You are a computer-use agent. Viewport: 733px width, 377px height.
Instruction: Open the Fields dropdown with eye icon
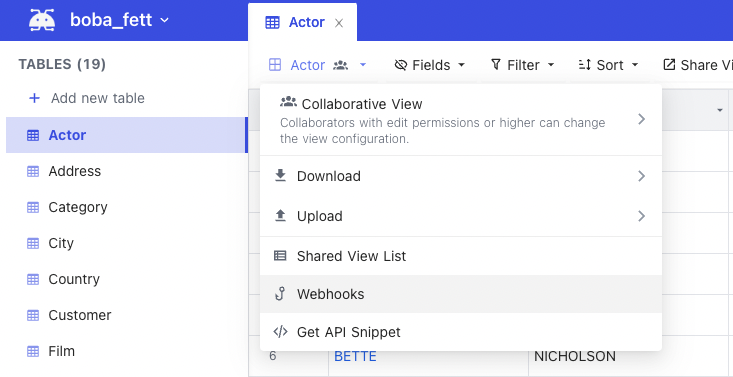[x=430, y=65]
